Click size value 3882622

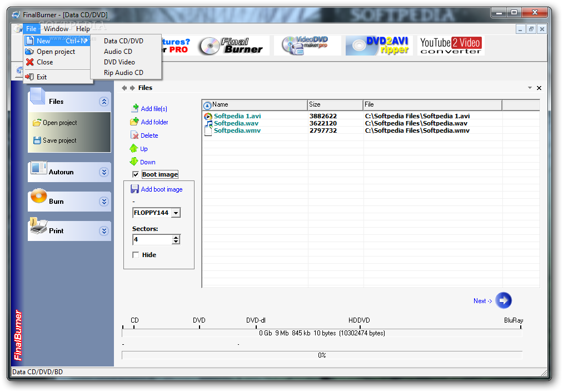point(323,116)
